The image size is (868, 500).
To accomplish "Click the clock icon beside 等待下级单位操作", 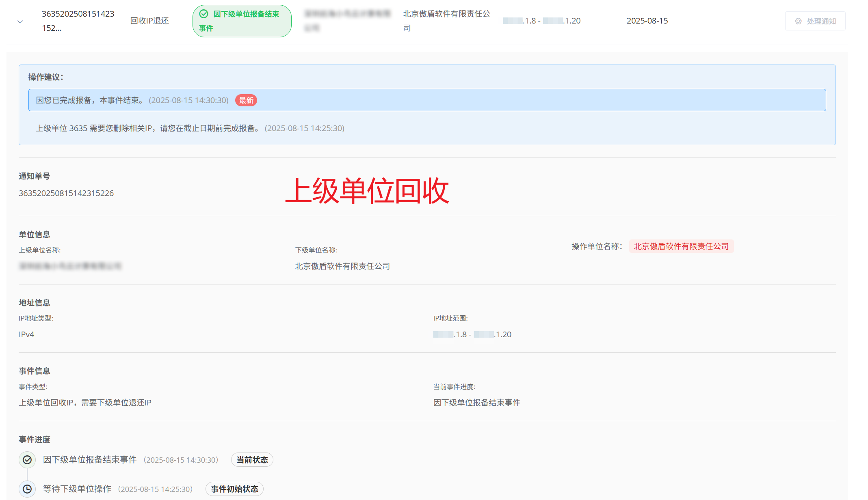I will [27, 489].
